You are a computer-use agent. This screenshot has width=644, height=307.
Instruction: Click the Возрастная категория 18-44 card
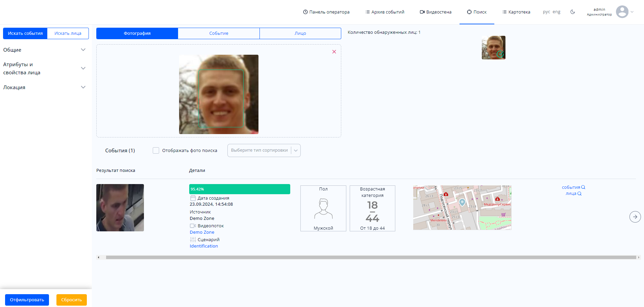[x=372, y=208]
